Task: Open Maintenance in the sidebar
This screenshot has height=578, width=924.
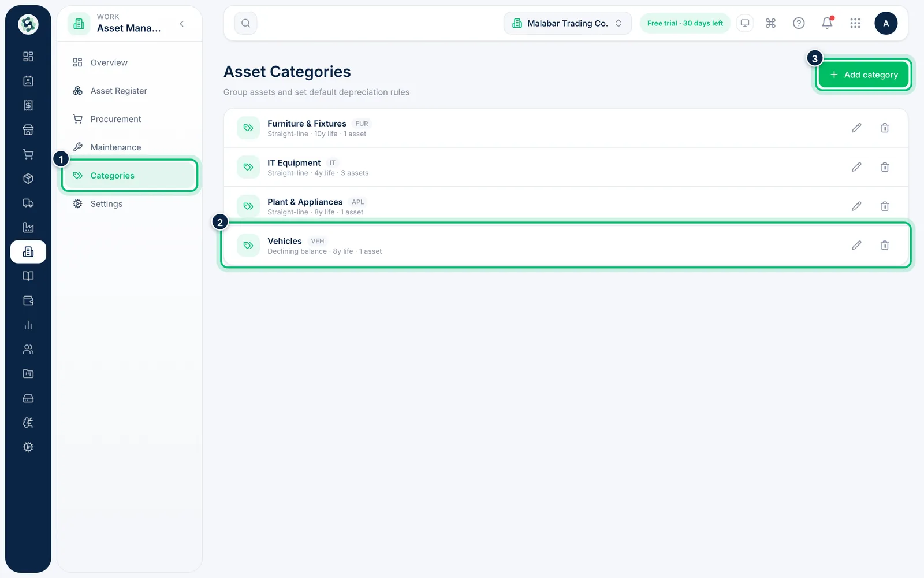Action: (x=129, y=147)
